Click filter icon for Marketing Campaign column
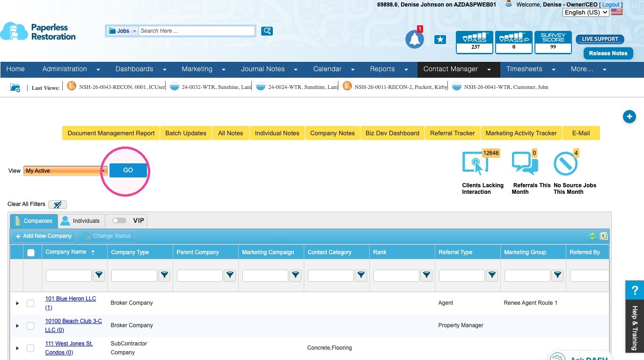Screen dimensions: 644x360 pos(295,276)
